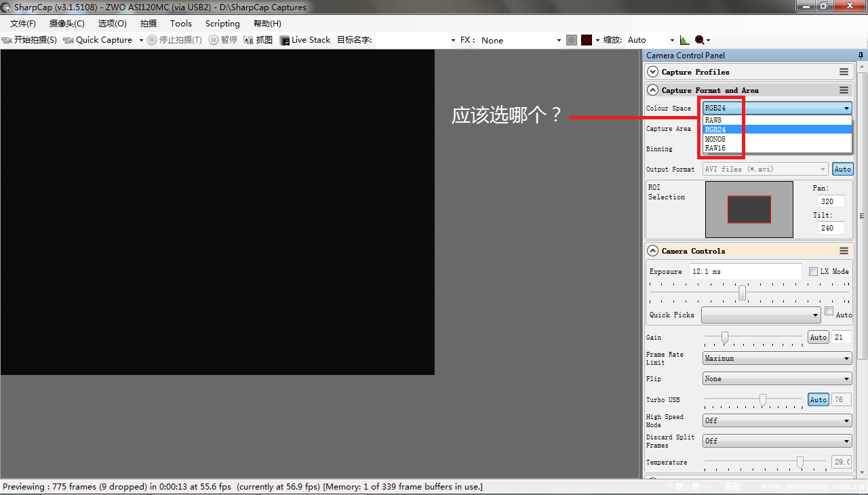
Task: Open the 文件(F) menu
Action: tap(23, 23)
